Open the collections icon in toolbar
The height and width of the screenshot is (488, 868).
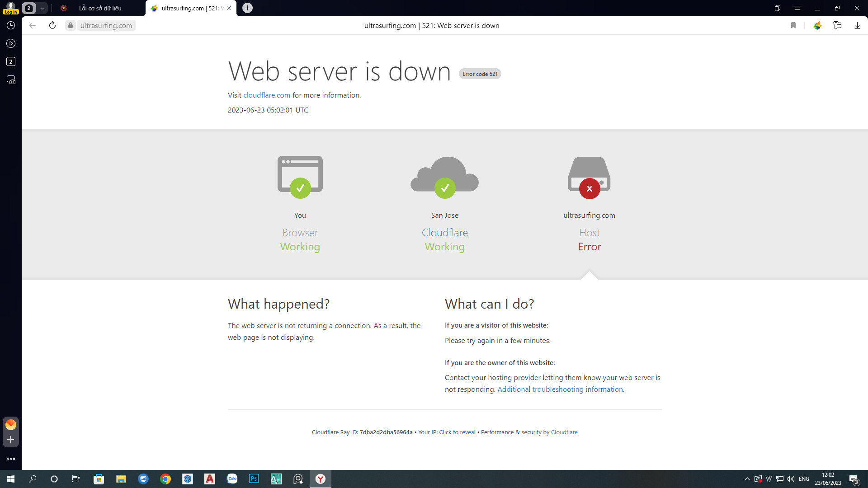pyautogui.click(x=837, y=25)
